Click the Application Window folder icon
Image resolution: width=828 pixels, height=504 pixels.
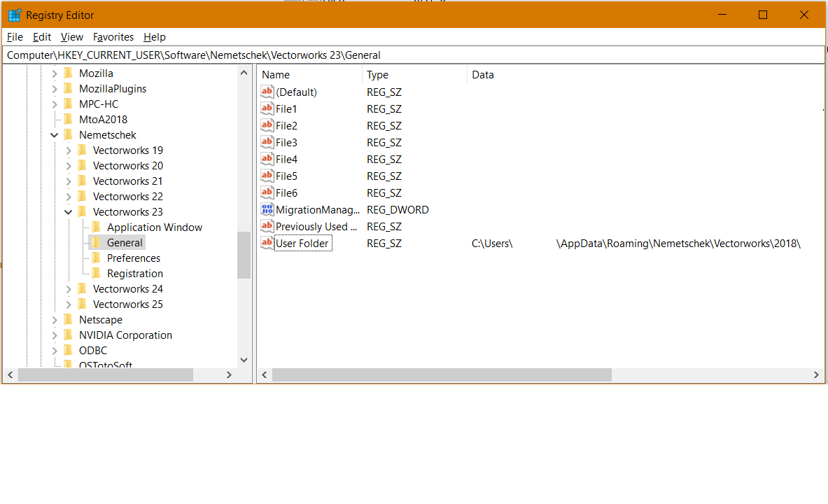[x=96, y=227]
